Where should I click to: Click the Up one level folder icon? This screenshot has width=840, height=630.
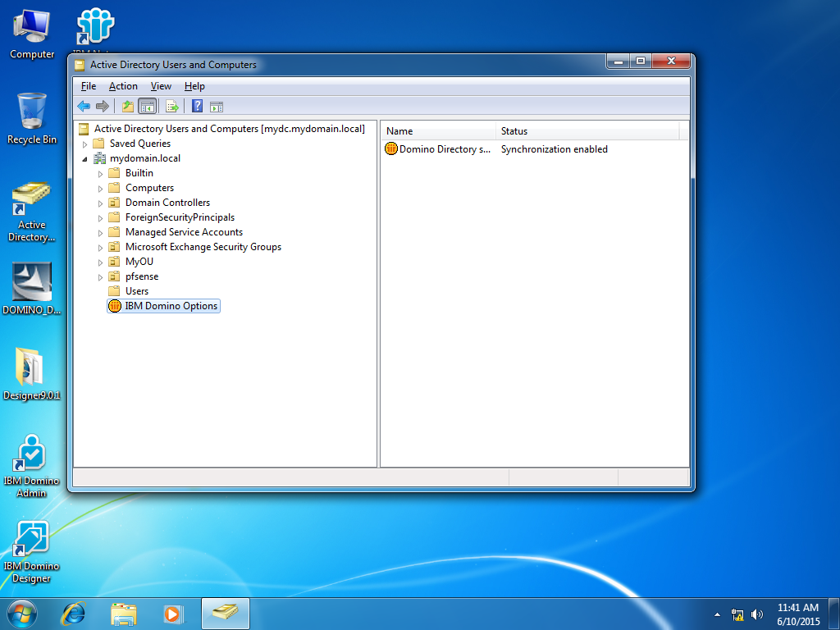[x=127, y=106]
